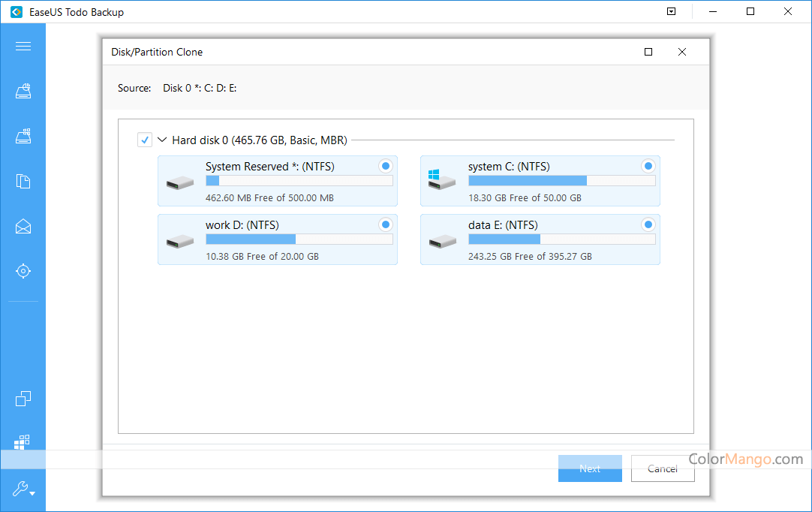Click the Cancel button
Screen dimensions: 812x512
coord(662,468)
